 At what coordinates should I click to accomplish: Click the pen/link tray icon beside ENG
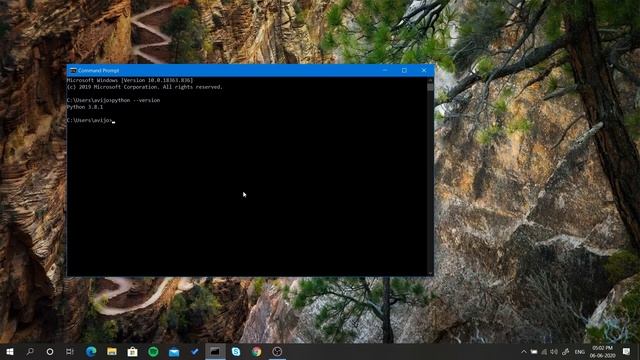pyautogui.click(x=566, y=351)
